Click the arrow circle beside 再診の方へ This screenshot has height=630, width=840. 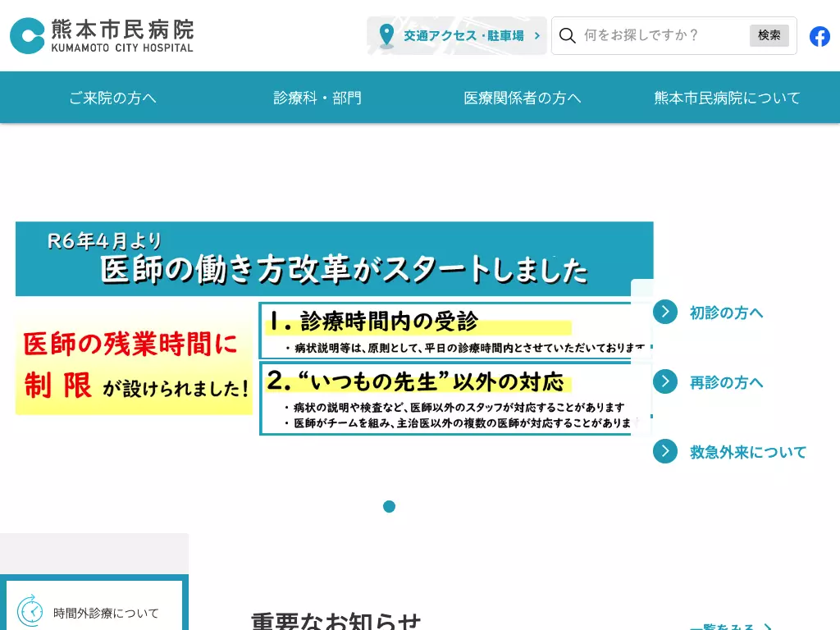pos(665,381)
